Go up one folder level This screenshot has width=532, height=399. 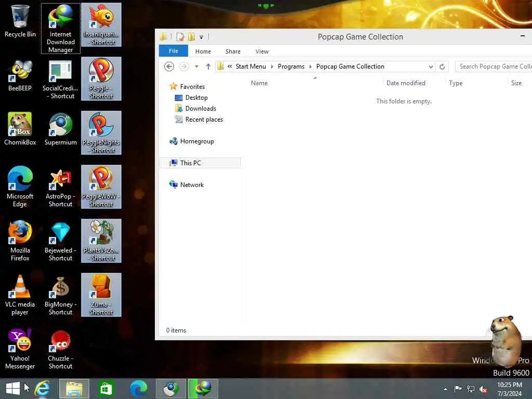[x=208, y=66]
